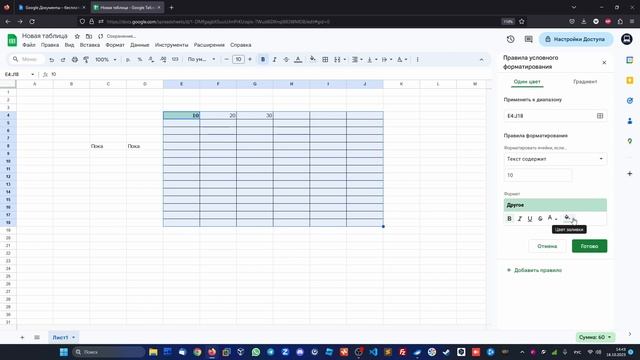Screen dimensions: 640x360
Task: Click the Borders icon in toolbar
Action: click(x=325, y=60)
